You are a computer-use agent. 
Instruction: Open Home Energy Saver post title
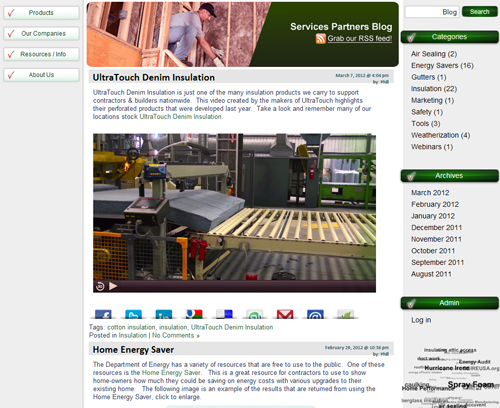coord(133,350)
